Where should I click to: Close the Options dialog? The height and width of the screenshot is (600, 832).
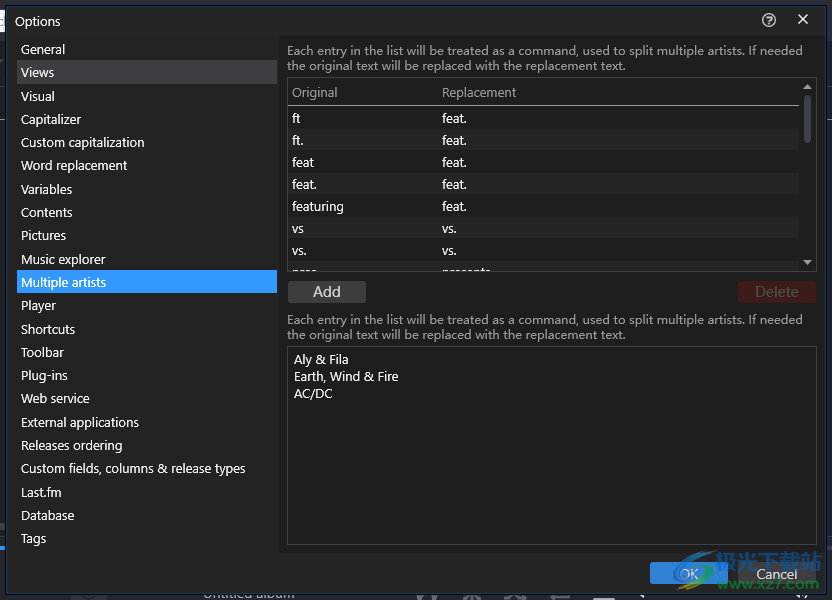[803, 20]
